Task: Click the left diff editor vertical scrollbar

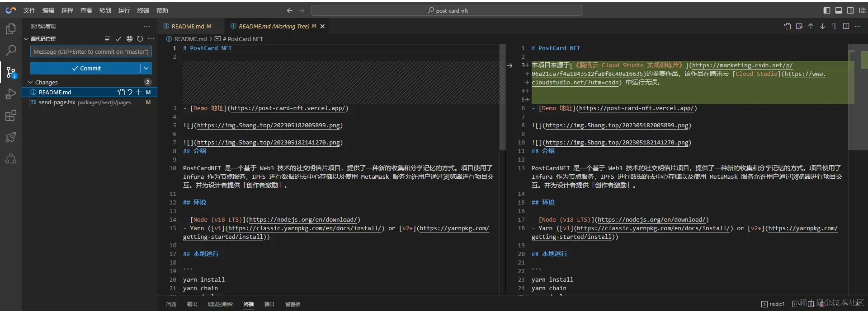Action: point(502,97)
